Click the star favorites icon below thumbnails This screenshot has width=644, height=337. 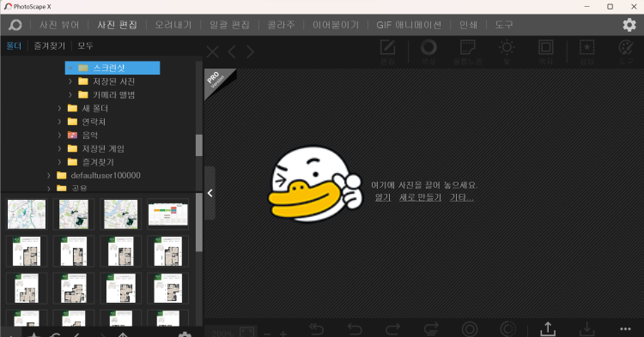[34, 334]
